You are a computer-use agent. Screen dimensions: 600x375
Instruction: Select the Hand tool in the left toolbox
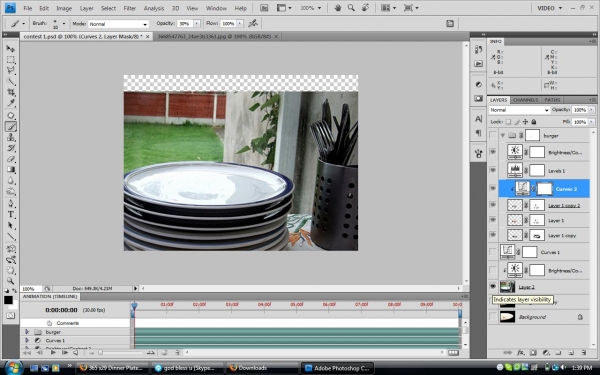11,271
